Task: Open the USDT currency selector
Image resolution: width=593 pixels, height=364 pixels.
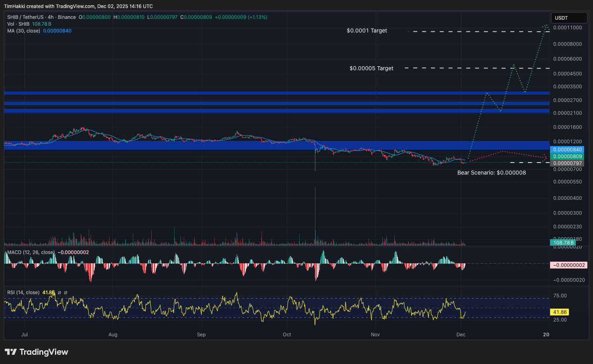Action: pyautogui.click(x=569, y=18)
